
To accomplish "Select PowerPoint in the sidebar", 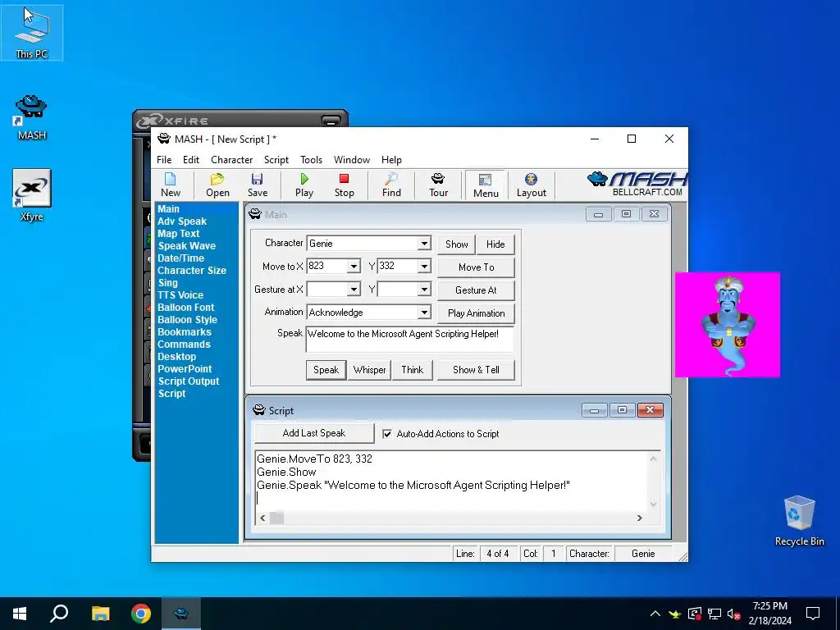I will click(185, 369).
